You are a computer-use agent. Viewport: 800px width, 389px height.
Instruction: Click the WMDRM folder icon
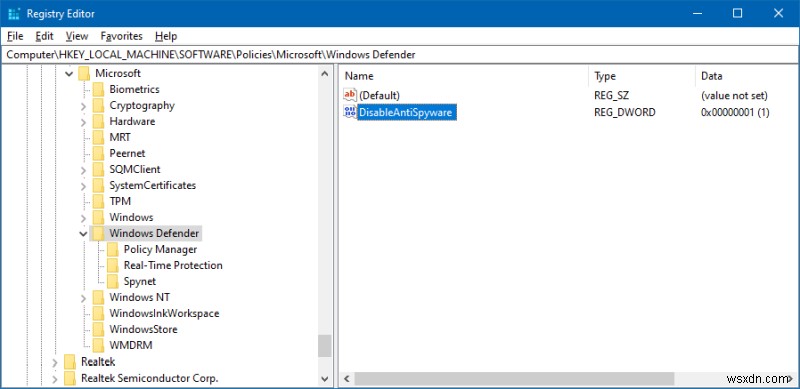pos(98,346)
